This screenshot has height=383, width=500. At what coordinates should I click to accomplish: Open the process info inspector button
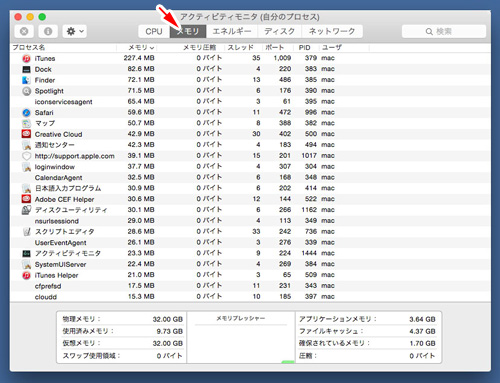48,31
